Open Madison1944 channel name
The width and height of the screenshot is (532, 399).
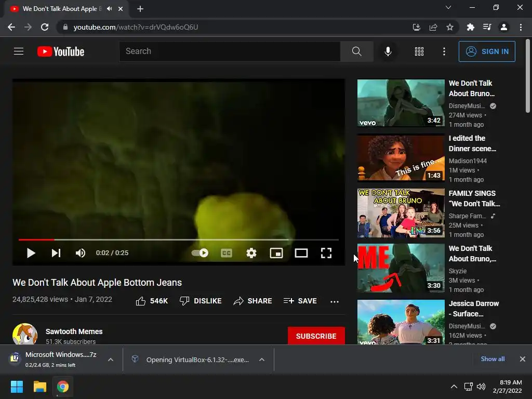468,161
